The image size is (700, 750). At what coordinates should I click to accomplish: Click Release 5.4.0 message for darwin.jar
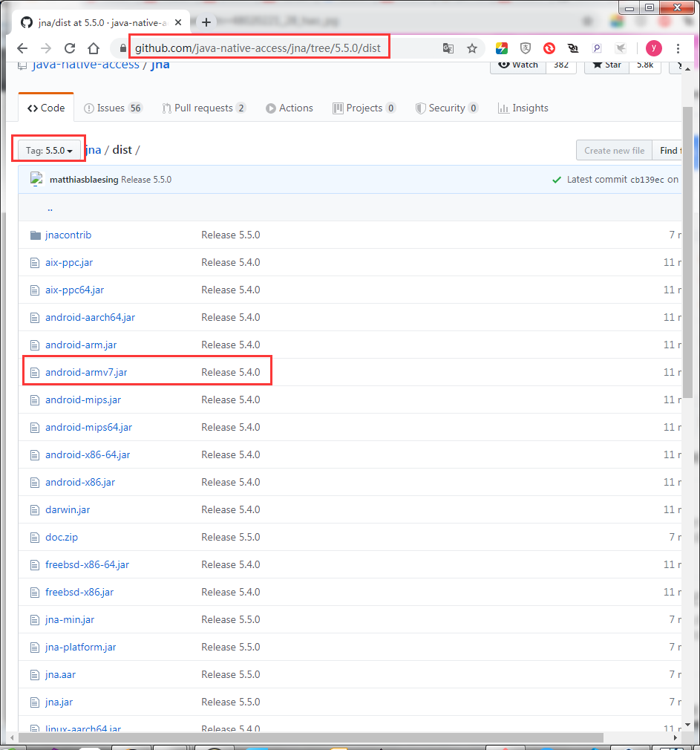coord(230,510)
